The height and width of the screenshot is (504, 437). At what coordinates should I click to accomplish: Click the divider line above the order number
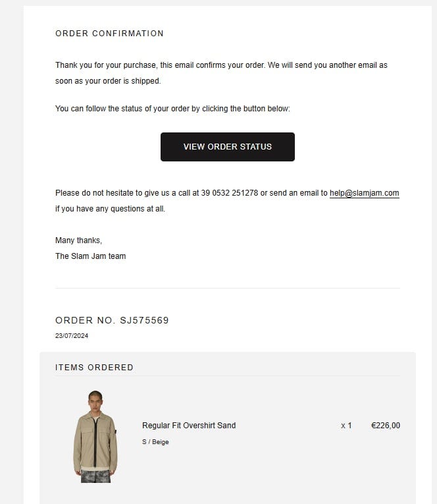click(x=227, y=289)
